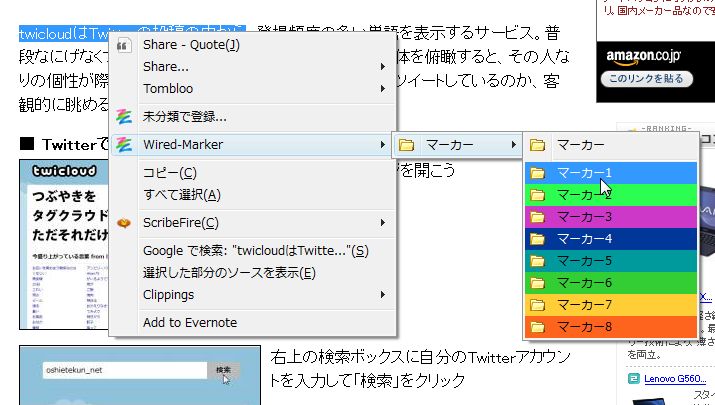Click folder icon of top マーカー in last submenu
Viewport: 715px width, 405px height.
click(x=538, y=145)
